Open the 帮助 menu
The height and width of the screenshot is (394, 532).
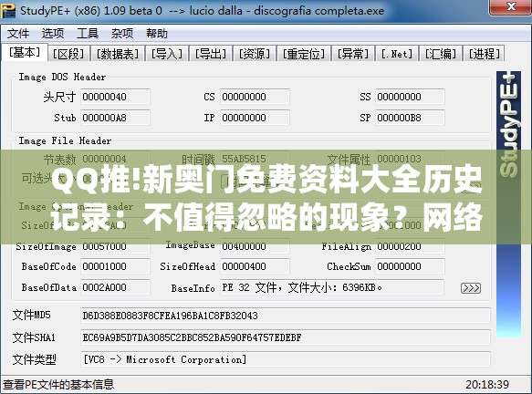(x=157, y=33)
